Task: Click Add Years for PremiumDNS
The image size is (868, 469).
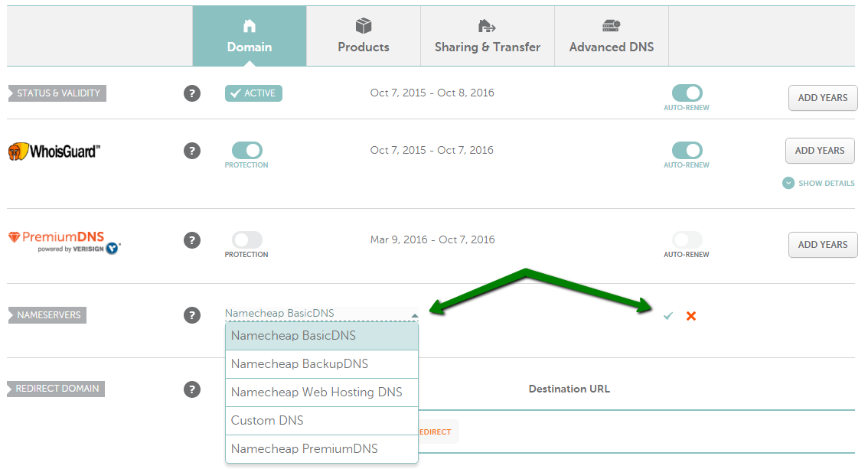Action: [823, 245]
